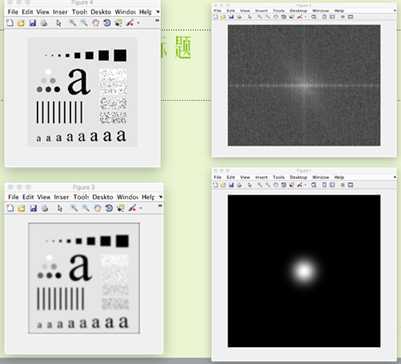Show hidden menus via Figure 4 menu-bar overflow arrow
Screen dimensions: 401x364
158,12
